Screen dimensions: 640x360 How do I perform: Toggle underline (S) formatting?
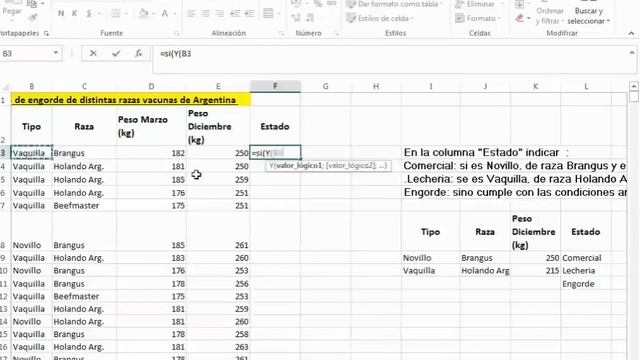click(x=89, y=13)
